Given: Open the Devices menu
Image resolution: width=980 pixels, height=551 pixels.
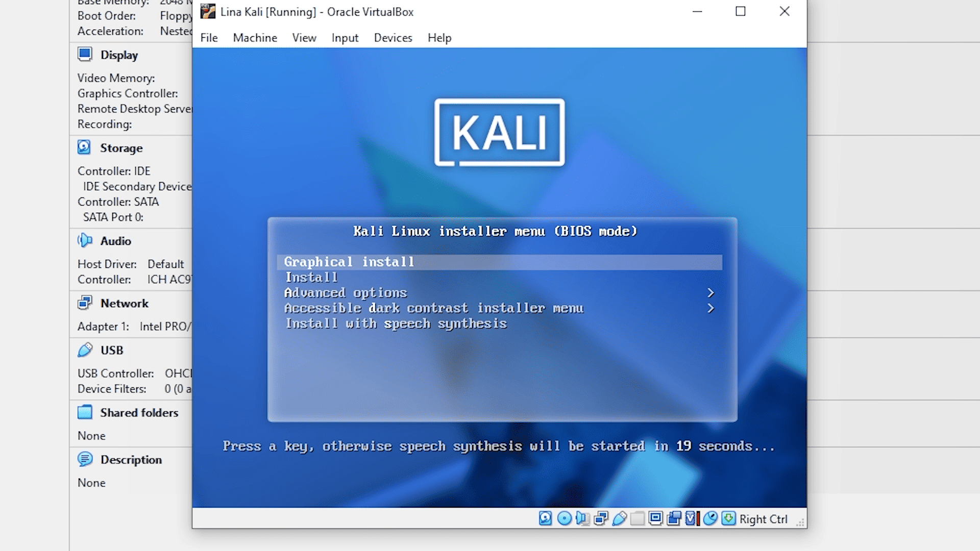Looking at the screenshot, I should click(x=393, y=37).
